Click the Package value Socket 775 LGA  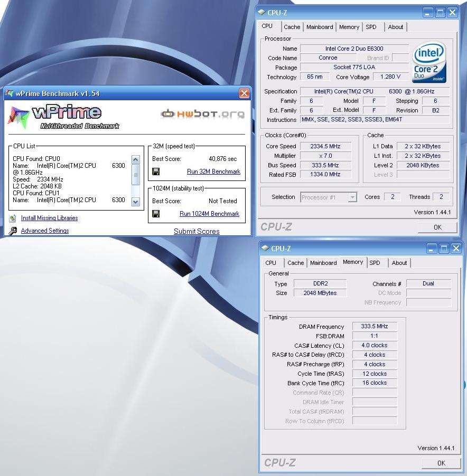pos(354,67)
